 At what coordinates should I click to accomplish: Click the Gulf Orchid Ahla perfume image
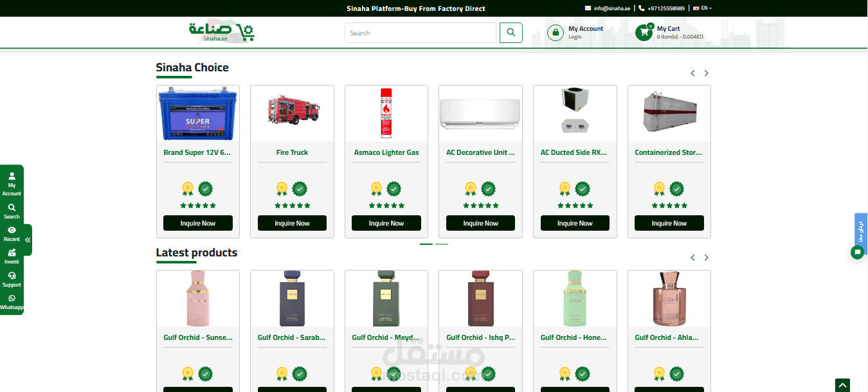tap(669, 298)
